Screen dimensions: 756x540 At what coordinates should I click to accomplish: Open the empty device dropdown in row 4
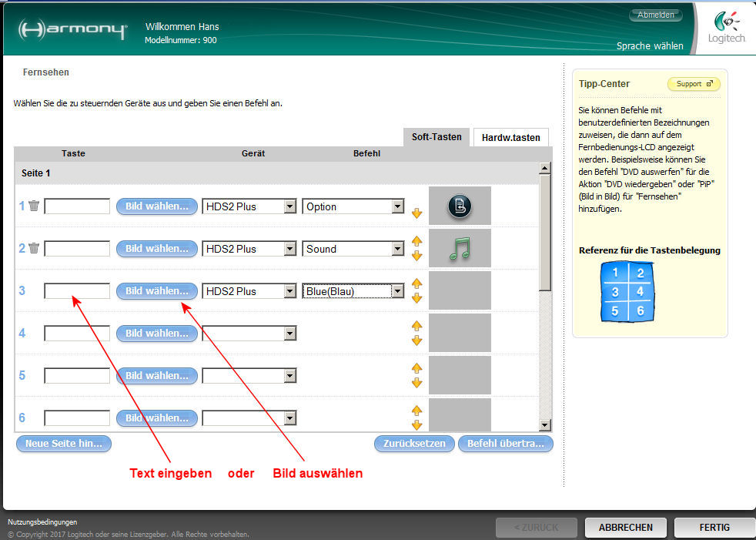tap(289, 334)
